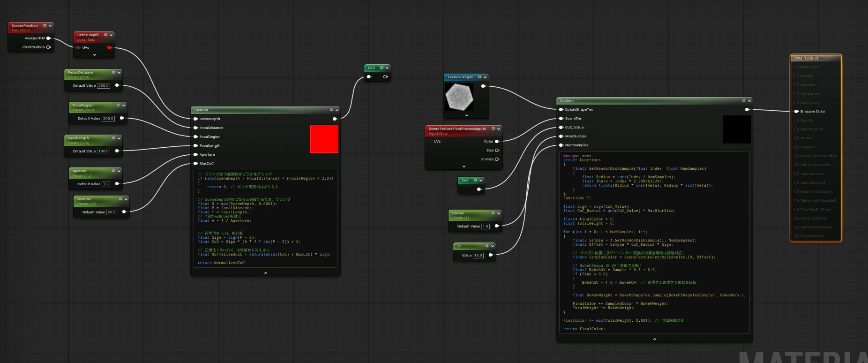The height and width of the screenshot is (363, 868).
Task: Click the black preview swatch on bokeh Custom node
Action: click(737, 129)
